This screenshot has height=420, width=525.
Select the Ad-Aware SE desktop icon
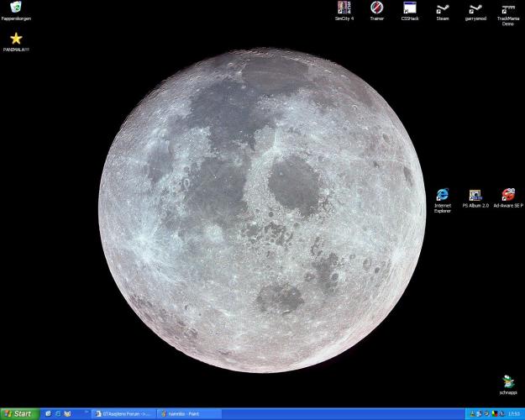coord(507,195)
